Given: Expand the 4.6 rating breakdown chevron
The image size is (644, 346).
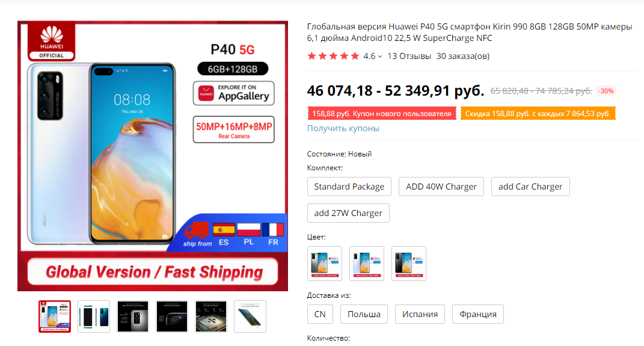Looking at the screenshot, I should [380, 57].
